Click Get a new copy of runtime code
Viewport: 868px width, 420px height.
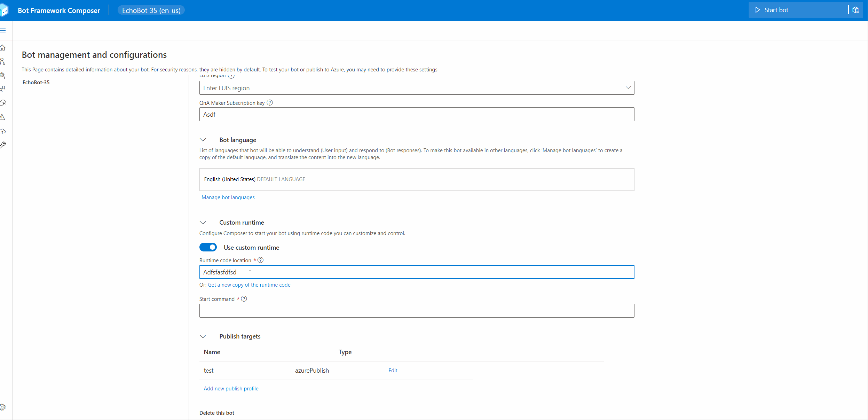tap(249, 285)
